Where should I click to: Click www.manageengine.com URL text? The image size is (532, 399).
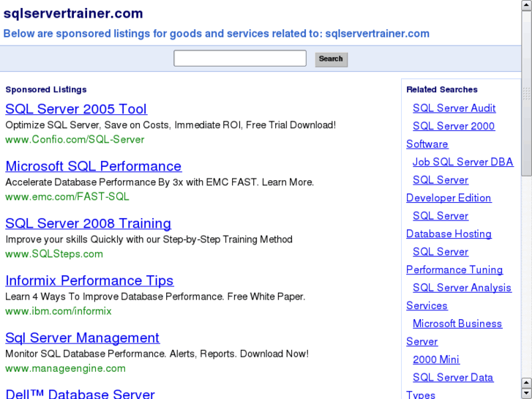[65, 368]
